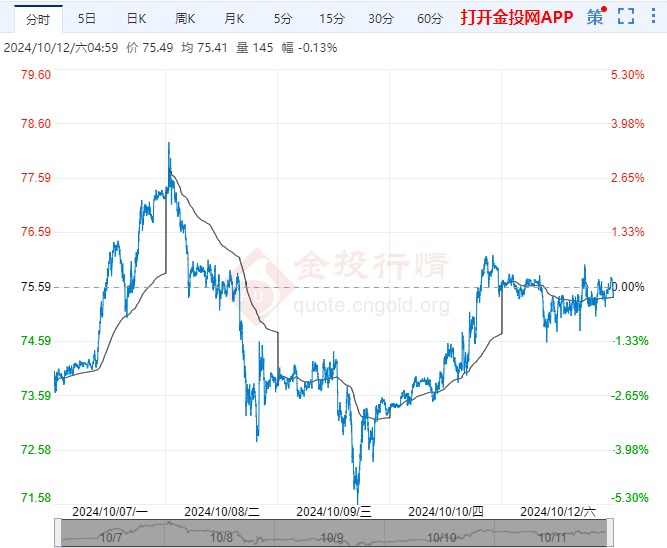Viewport: 667px width, 548px height.
Task: Click the 量 145 volume readout
Action: pyautogui.click(x=254, y=48)
